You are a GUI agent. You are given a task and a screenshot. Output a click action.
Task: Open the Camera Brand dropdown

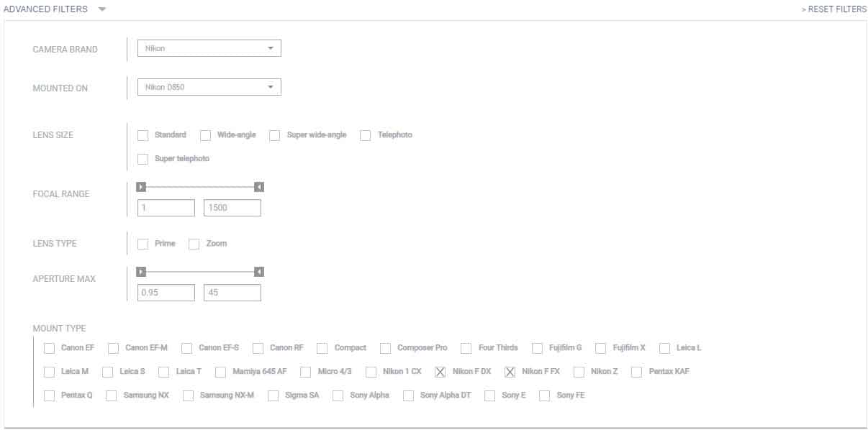tap(209, 48)
